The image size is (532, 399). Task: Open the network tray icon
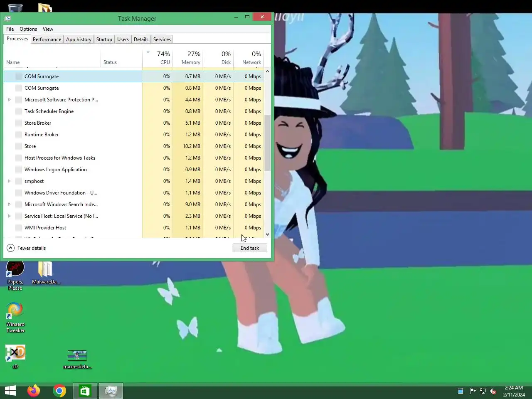(483, 391)
